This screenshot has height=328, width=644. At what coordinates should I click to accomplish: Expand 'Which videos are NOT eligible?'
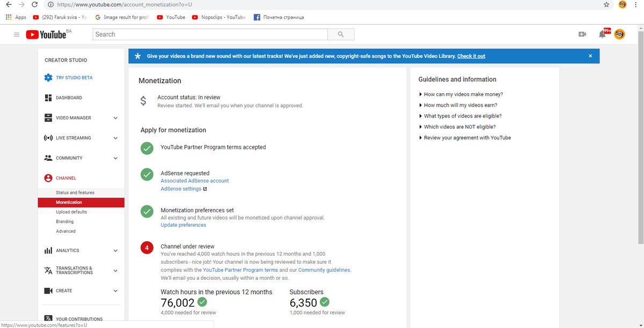coord(457,127)
